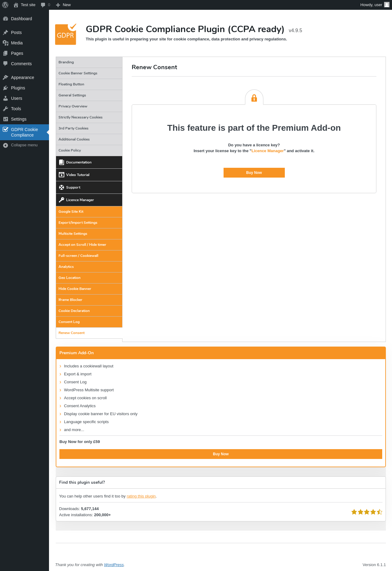Image resolution: width=392 pixels, height=571 pixels.
Task: Click the Licence Manager key icon
Action: [62, 200]
